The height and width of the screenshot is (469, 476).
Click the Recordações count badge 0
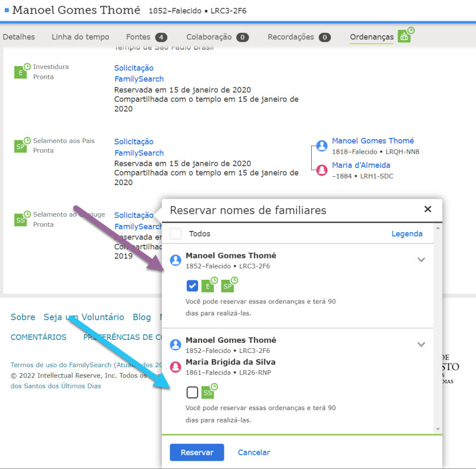click(x=324, y=37)
